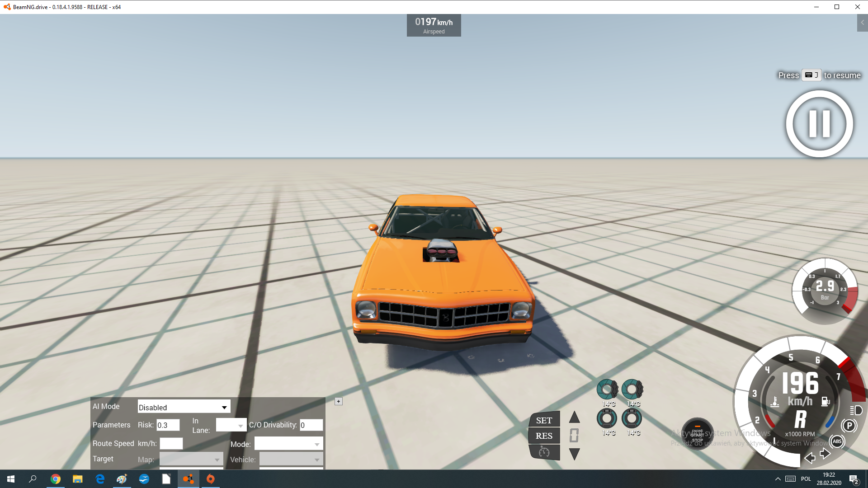Show hidden system tray icons
Image resolution: width=868 pixels, height=488 pixels.
(778, 479)
